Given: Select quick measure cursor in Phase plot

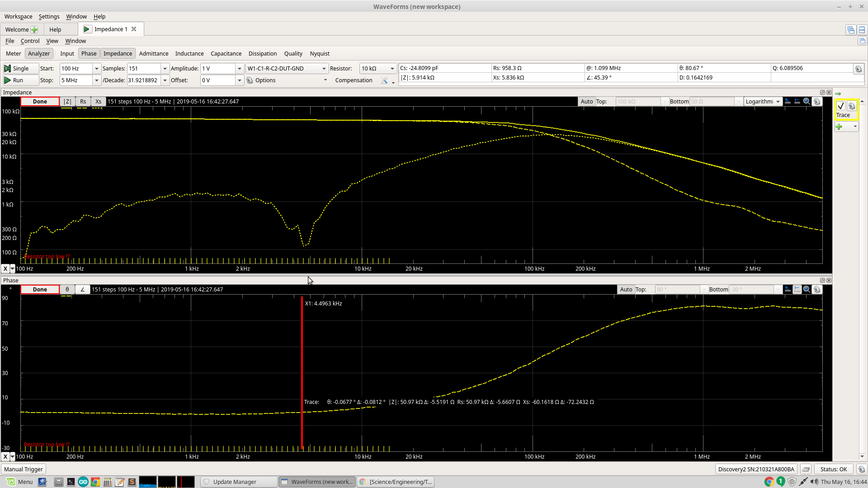Looking at the screenshot, I should click(788, 289).
